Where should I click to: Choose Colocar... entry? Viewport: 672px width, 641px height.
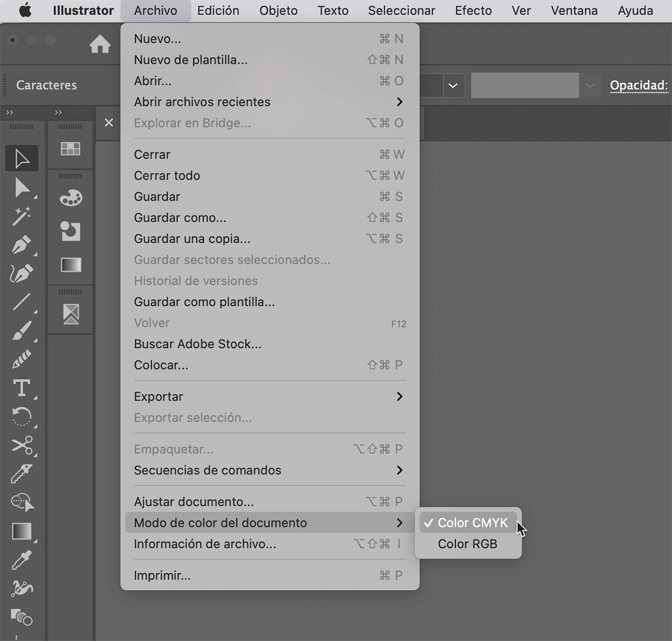pos(270,365)
